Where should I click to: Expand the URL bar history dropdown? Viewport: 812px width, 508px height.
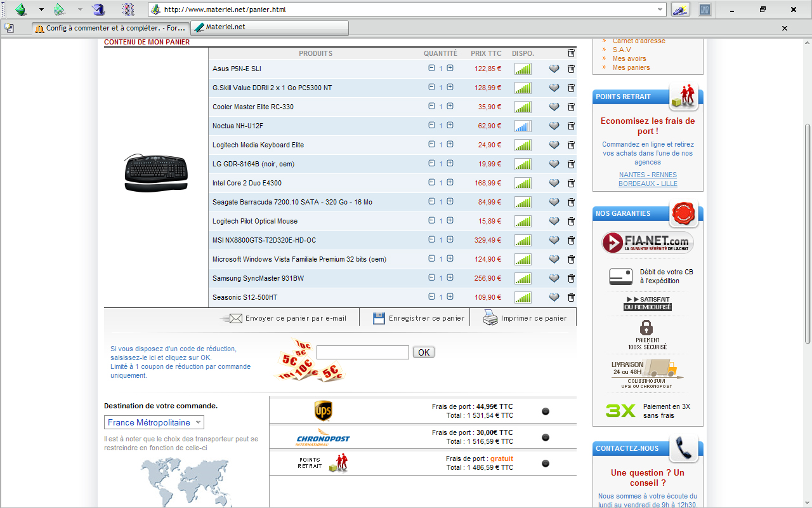660,10
